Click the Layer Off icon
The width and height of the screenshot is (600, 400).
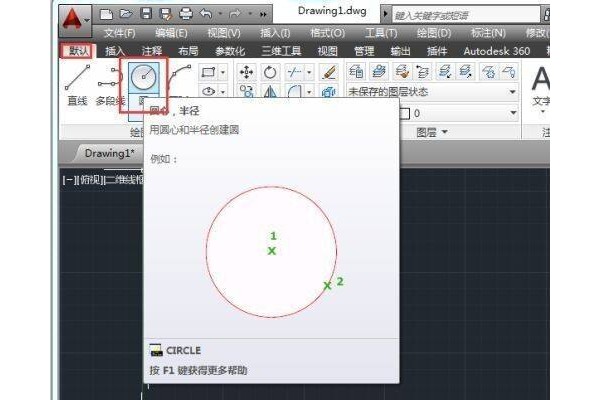point(509,72)
